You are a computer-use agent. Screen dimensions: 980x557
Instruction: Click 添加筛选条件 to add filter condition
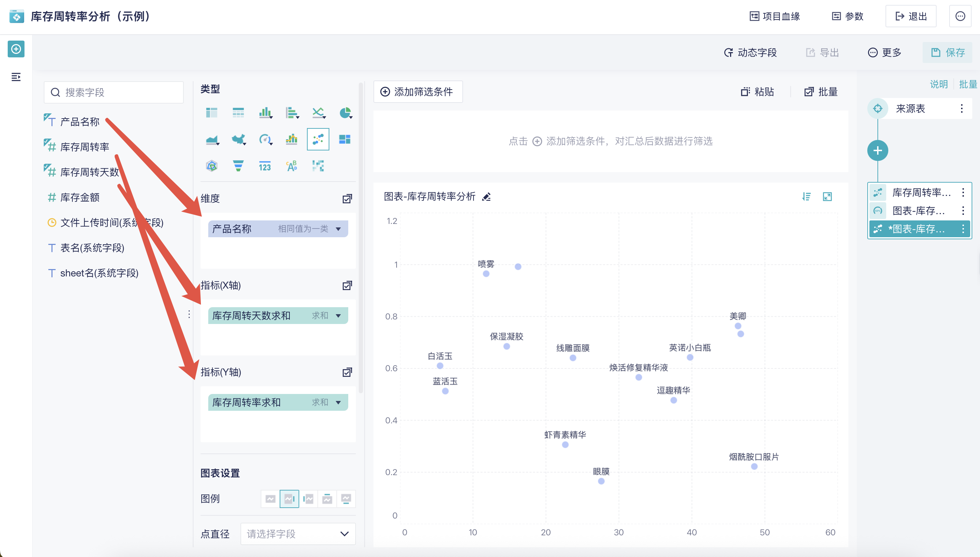[418, 92]
